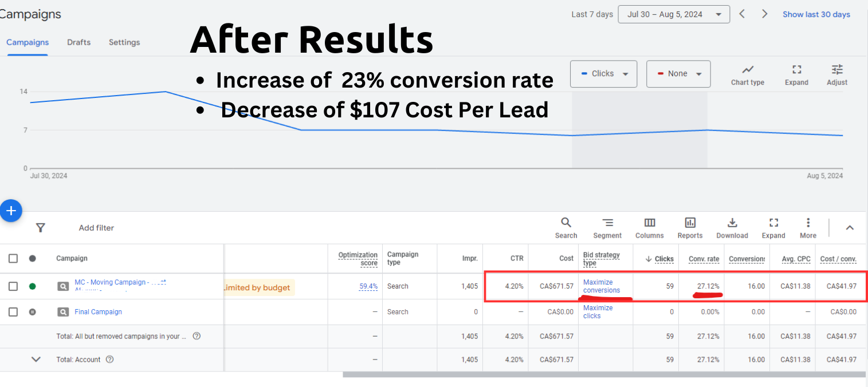This screenshot has width=868, height=387.
Task: Click the Maximize clicks bid strategy link
Action: click(598, 312)
